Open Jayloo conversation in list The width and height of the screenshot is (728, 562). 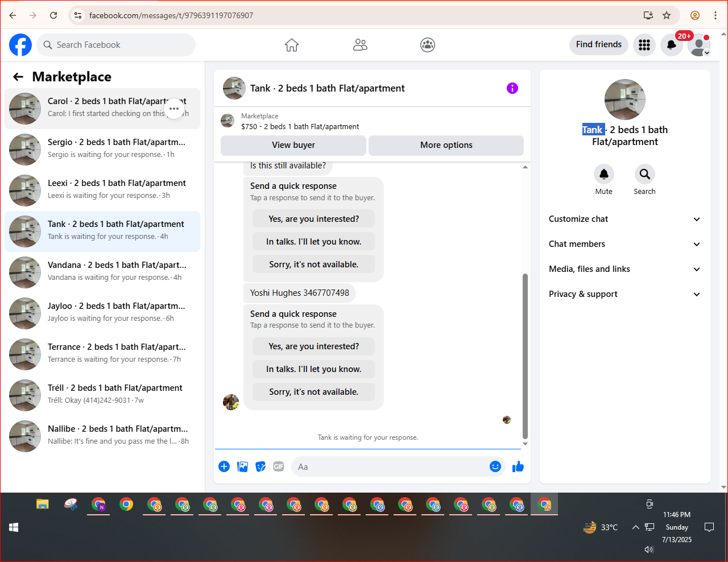tap(102, 313)
